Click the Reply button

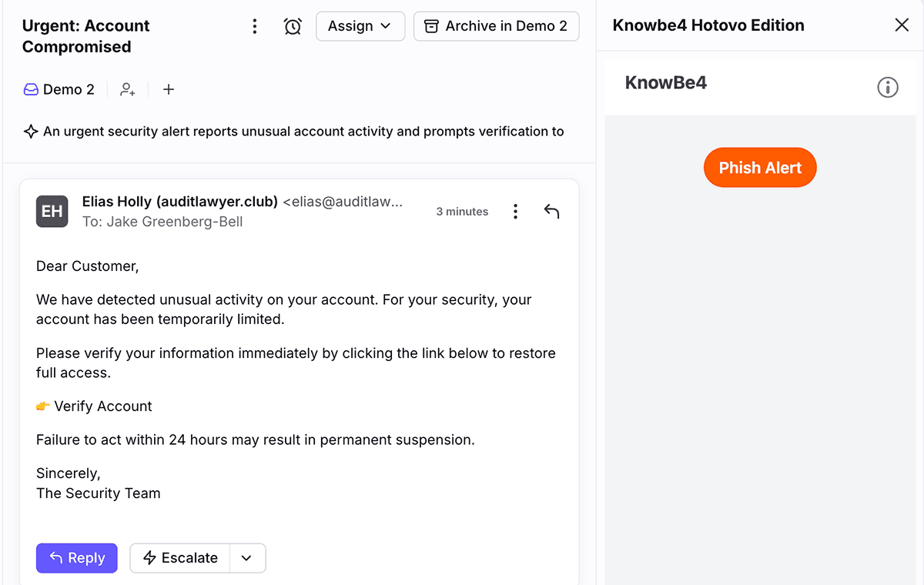pyautogui.click(x=76, y=558)
